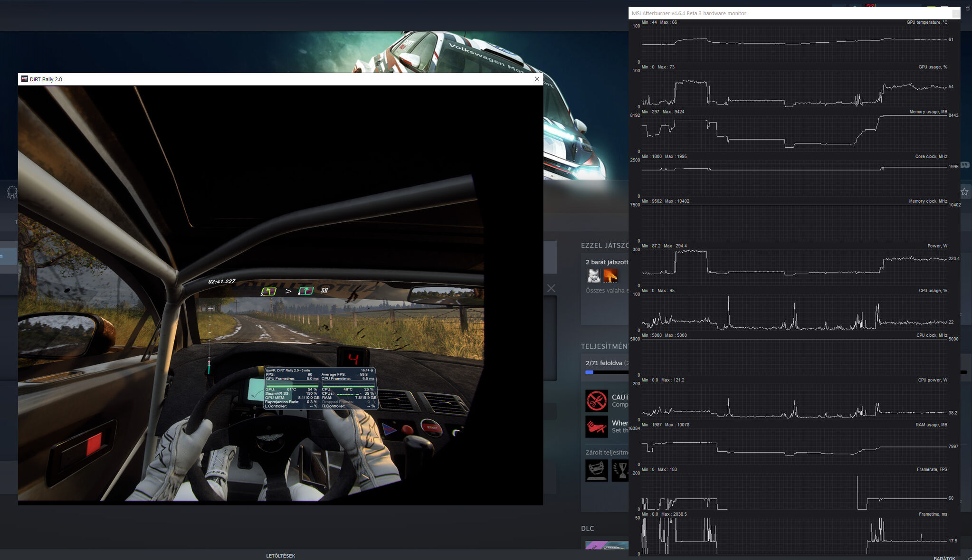Viewport: 972px width, 560px height.
Task: Click the 'RAM usage, MB' graph label
Action: click(x=931, y=425)
